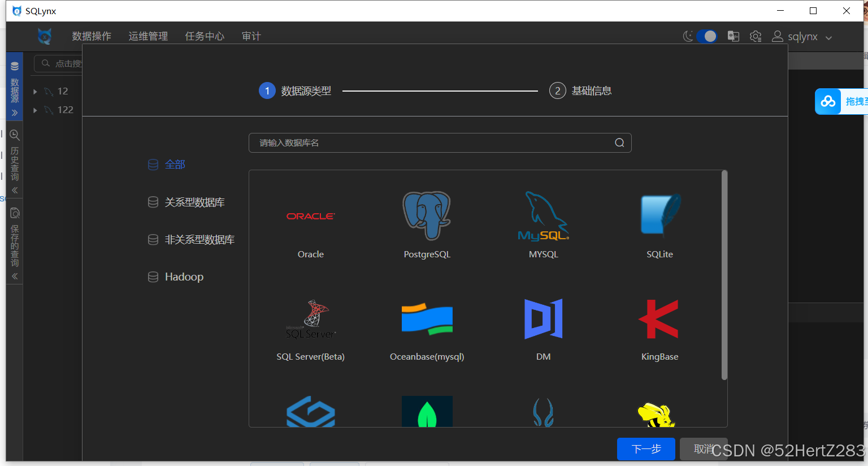This screenshot has height=466, width=868.
Task: Pick the DM database icon
Action: click(544, 318)
